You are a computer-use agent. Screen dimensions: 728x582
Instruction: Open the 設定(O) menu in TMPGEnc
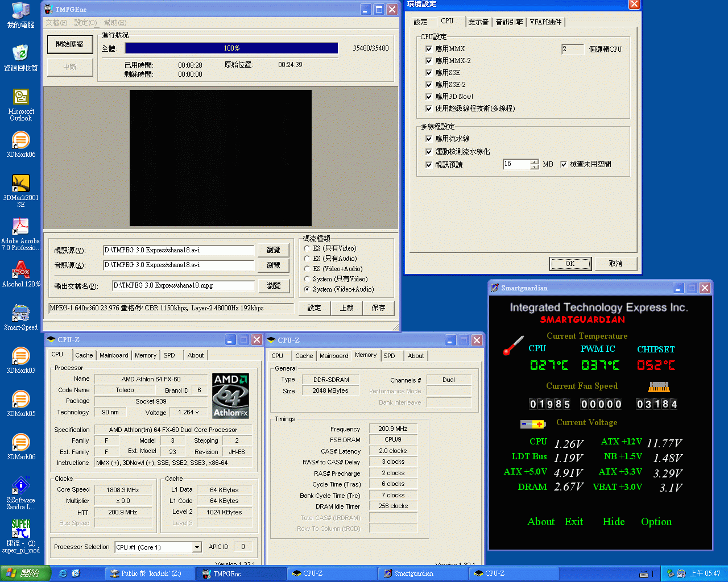point(85,23)
